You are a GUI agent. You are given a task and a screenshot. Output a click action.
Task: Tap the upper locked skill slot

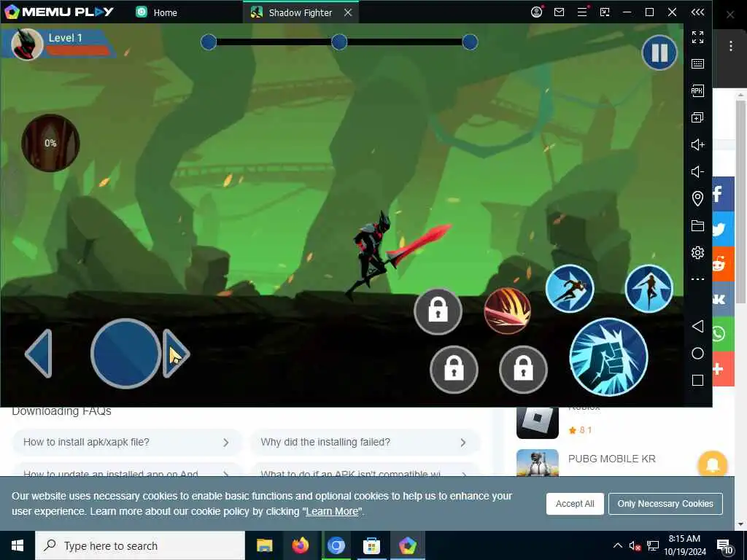(x=438, y=311)
